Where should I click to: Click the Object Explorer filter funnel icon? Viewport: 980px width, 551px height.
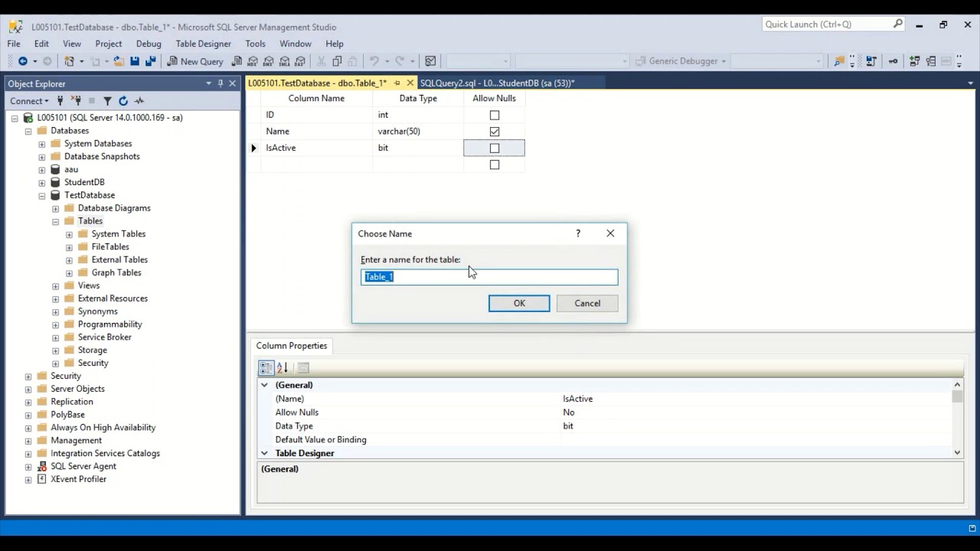(x=107, y=101)
